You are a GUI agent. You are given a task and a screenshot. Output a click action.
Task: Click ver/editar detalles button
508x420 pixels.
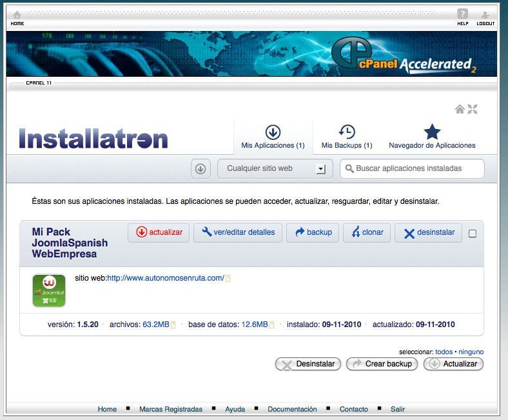[x=238, y=232]
